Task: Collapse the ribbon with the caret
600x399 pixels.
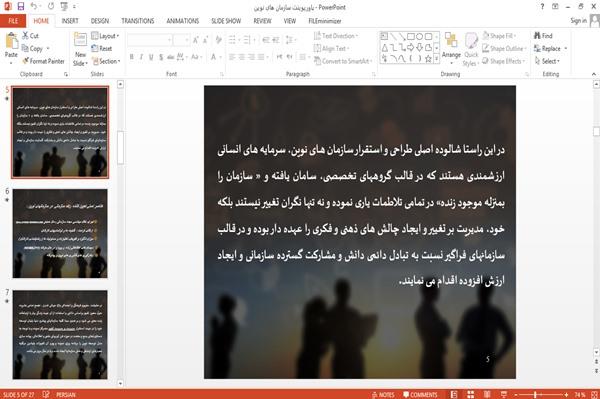Action: pyautogui.click(x=594, y=74)
